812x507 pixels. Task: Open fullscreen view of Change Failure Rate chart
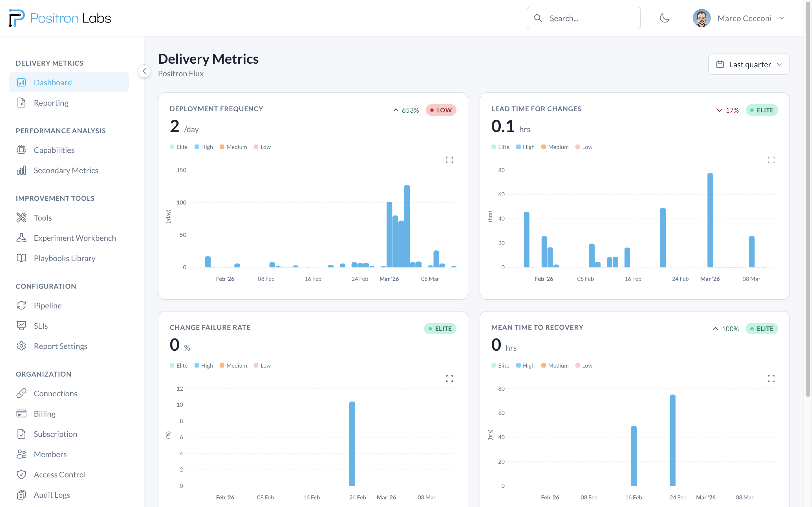click(x=449, y=379)
